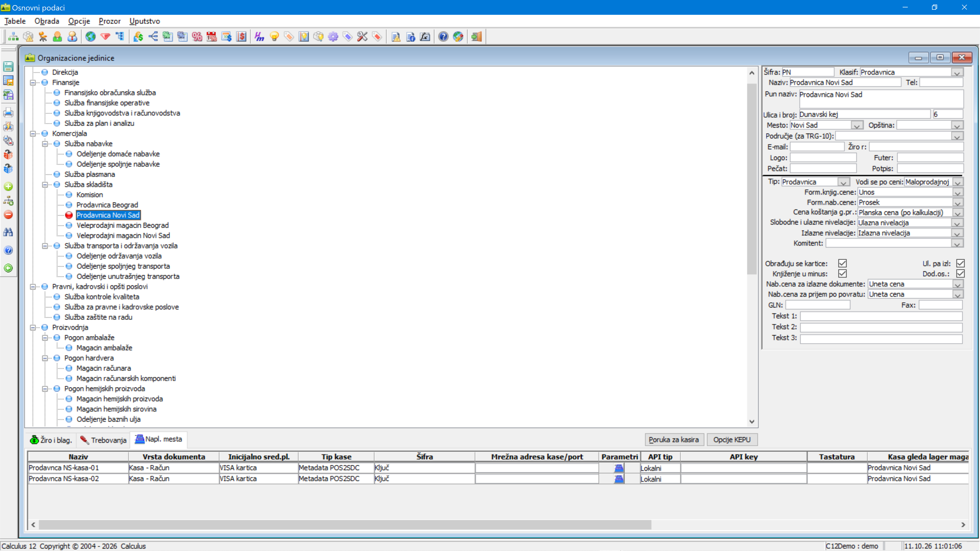The width and height of the screenshot is (980, 551).
Task: Click the exit door icon in the toolbar
Action: [x=476, y=36]
